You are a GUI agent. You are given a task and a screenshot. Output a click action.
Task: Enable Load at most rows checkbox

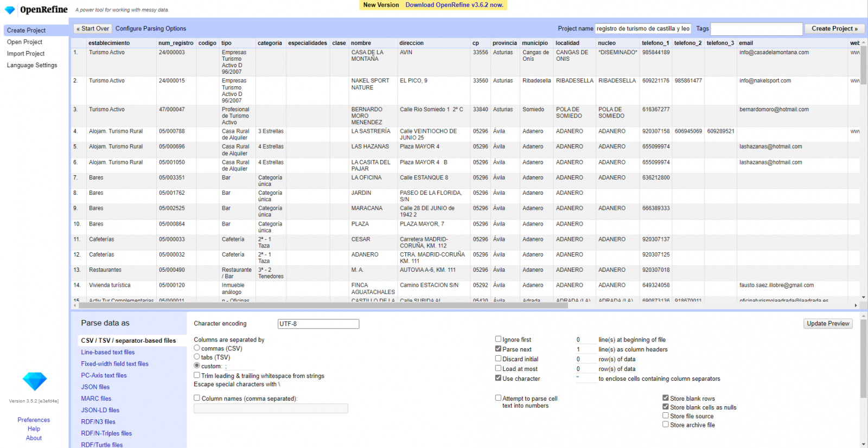coord(498,368)
